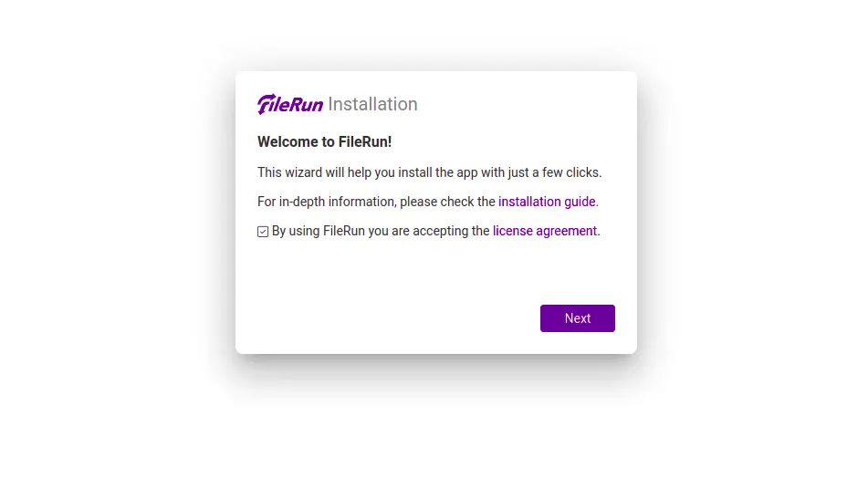This screenshot has height=499, width=868.
Task: Click the winged F in FileRun logo
Action: point(266,104)
